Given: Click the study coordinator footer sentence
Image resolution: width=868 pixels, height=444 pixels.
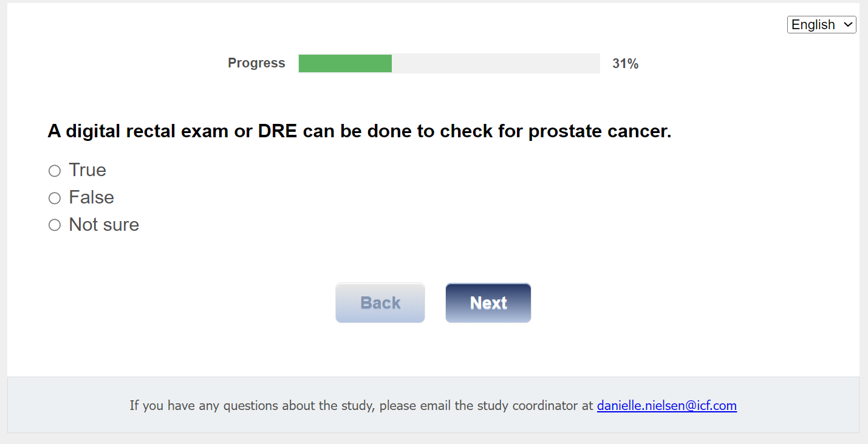Looking at the screenshot, I should (x=361, y=405).
